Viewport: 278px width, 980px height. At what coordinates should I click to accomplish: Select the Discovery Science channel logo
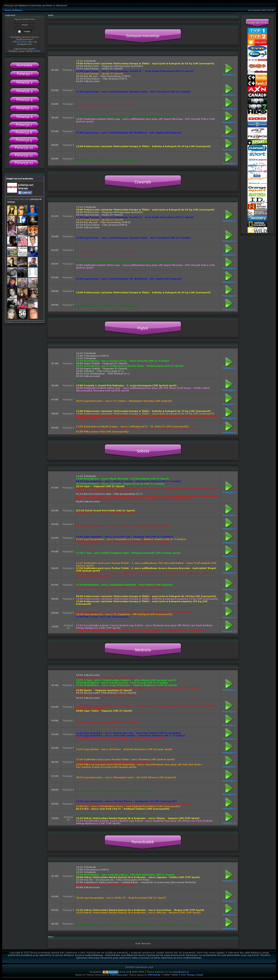point(257,213)
